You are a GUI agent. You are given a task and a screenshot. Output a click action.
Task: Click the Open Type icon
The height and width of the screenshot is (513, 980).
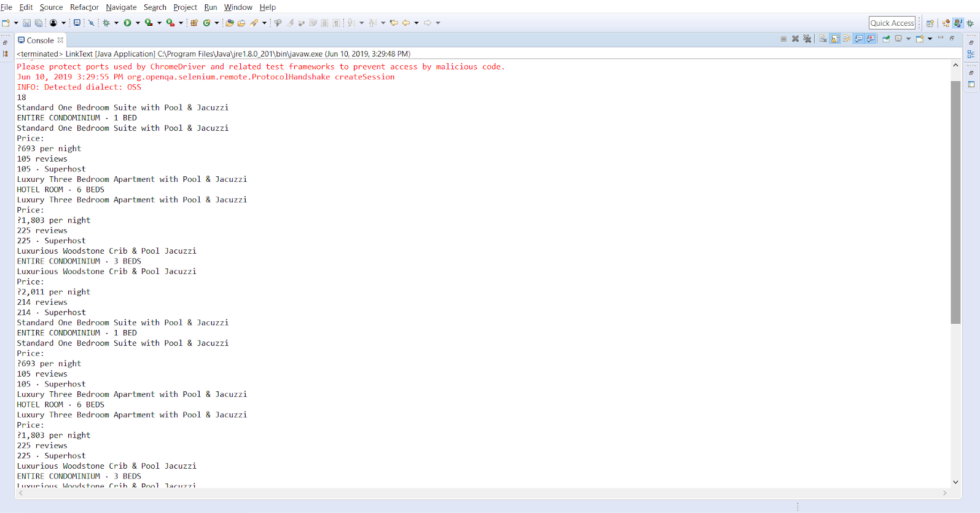pos(229,23)
